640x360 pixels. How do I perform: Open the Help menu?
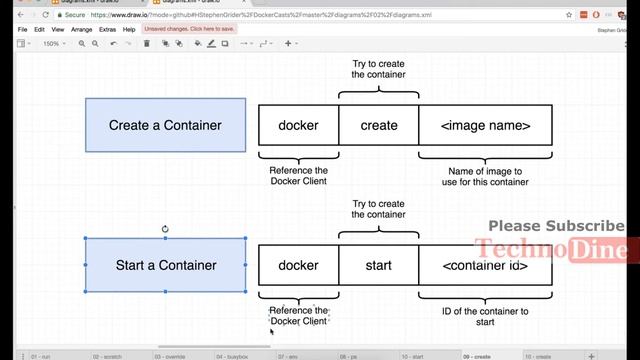[x=129, y=29]
